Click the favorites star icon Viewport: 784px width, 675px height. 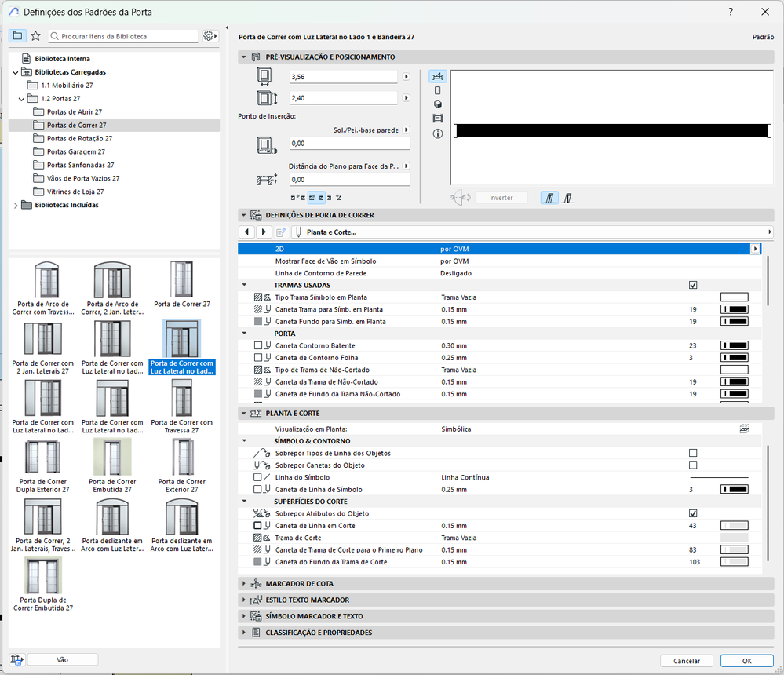35,36
